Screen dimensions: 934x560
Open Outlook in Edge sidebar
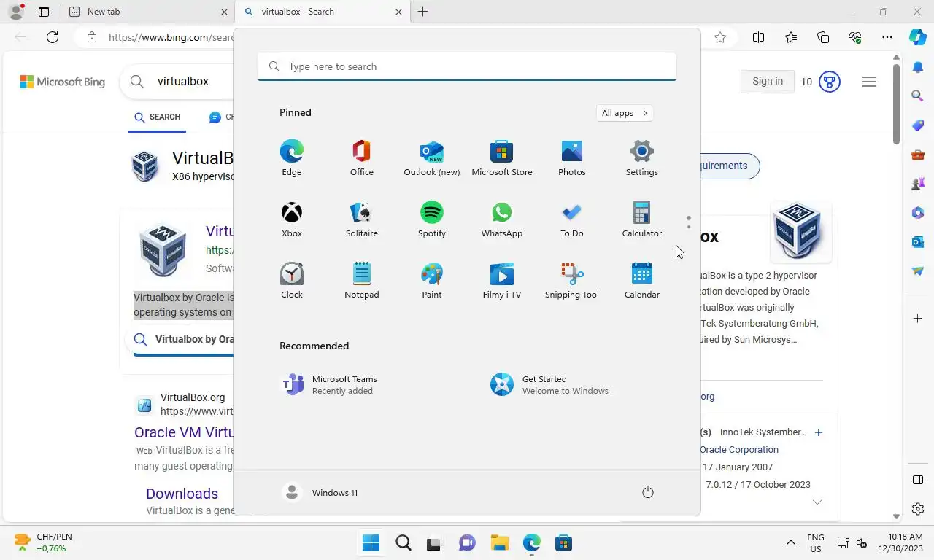coord(918,241)
